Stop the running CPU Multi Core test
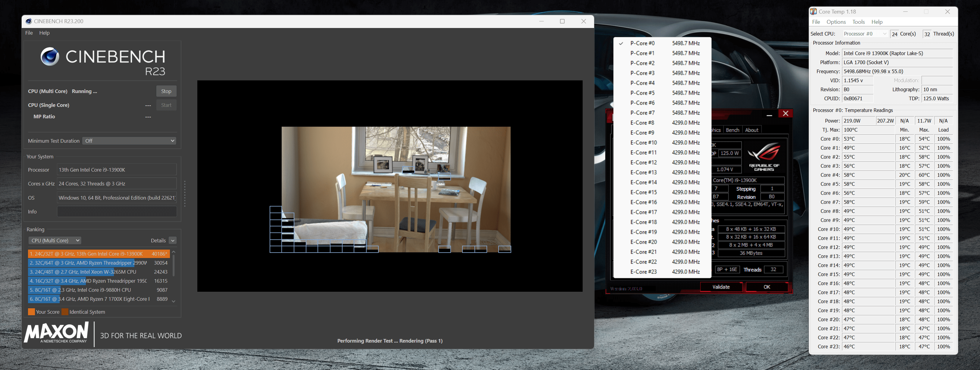The width and height of the screenshot is (980, 370). (x=166, y=91)
